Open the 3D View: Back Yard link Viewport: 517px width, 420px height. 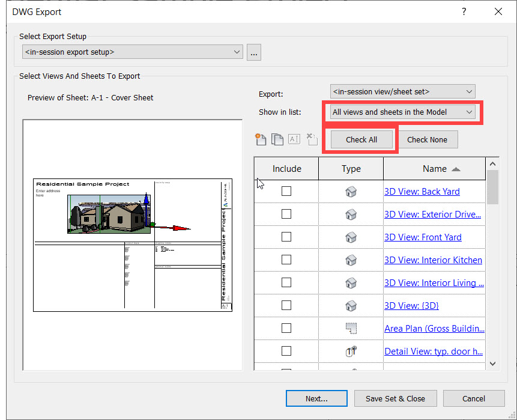pyautogui.click(x=422, y=191)
